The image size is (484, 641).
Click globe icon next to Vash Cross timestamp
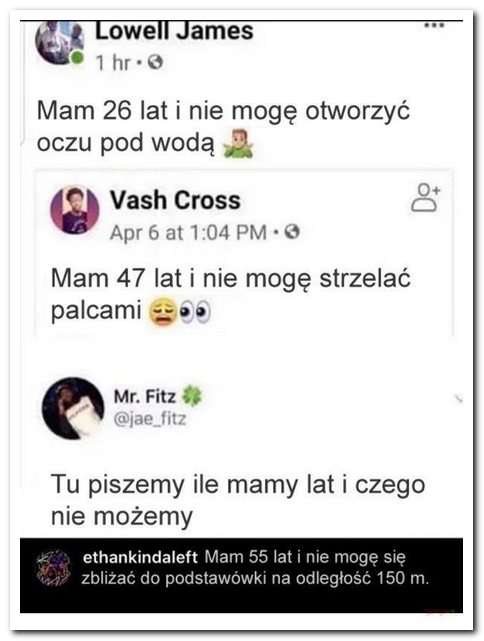pos(292,232)
